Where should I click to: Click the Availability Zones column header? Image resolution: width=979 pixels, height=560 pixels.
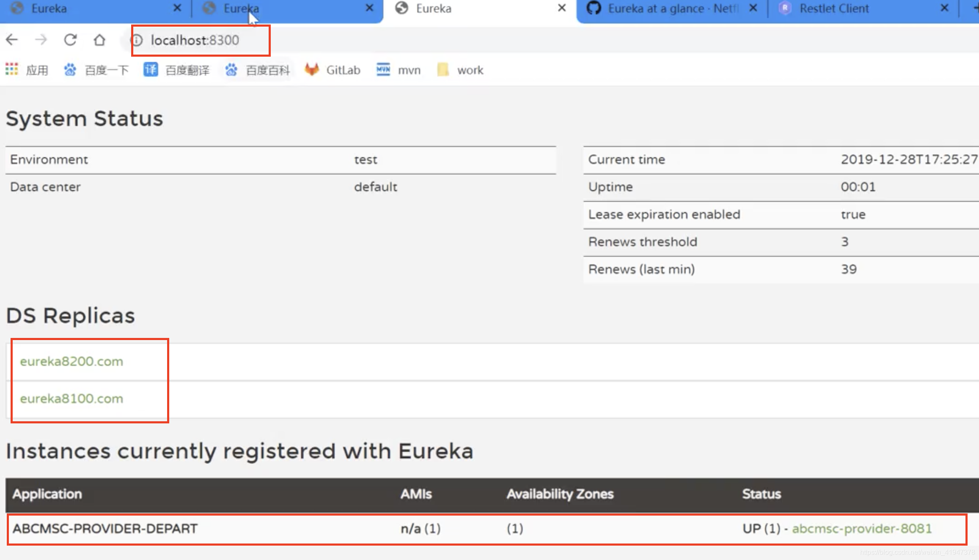(x=560, y=494)
